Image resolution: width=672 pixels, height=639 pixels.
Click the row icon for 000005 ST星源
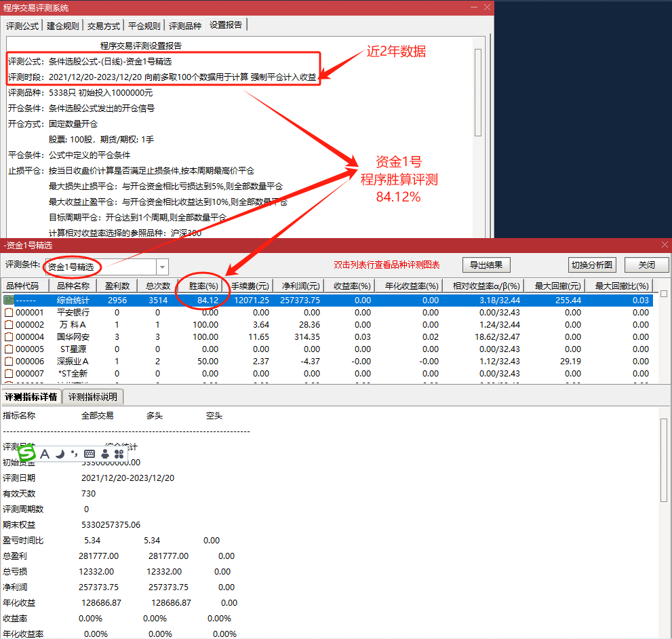point(9,349)
